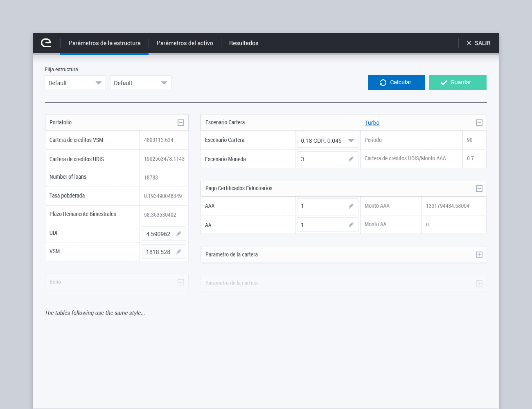Collapse the faded Bono panel
The width and height of the screenshot is (532, 409).
(181, 282)
